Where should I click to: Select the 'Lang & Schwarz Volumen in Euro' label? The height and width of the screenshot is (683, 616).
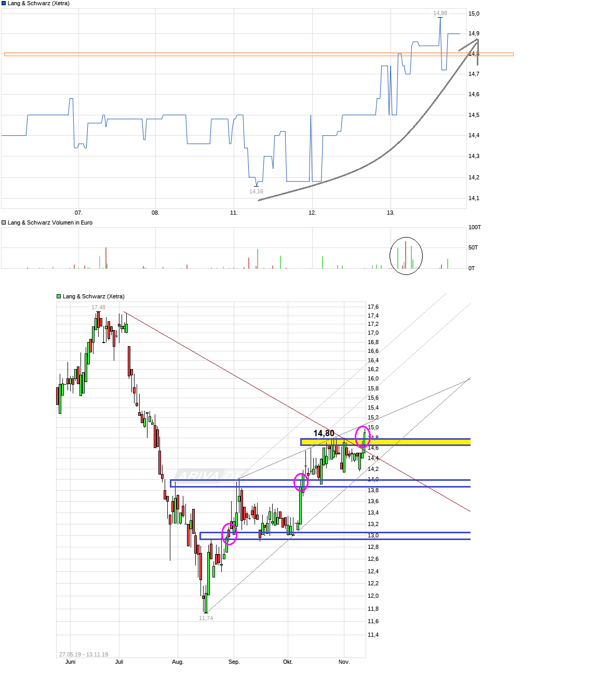pyautogui.click(x=50, y=222)
